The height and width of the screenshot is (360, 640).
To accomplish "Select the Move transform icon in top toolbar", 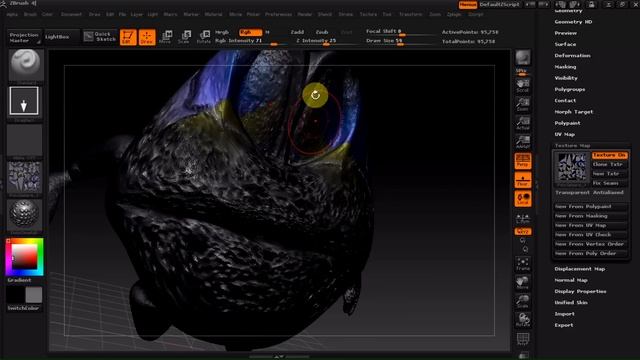I will point(165,37).
